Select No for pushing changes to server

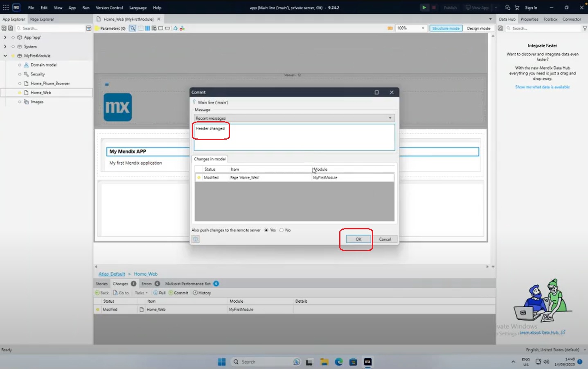tap(281, 230)
